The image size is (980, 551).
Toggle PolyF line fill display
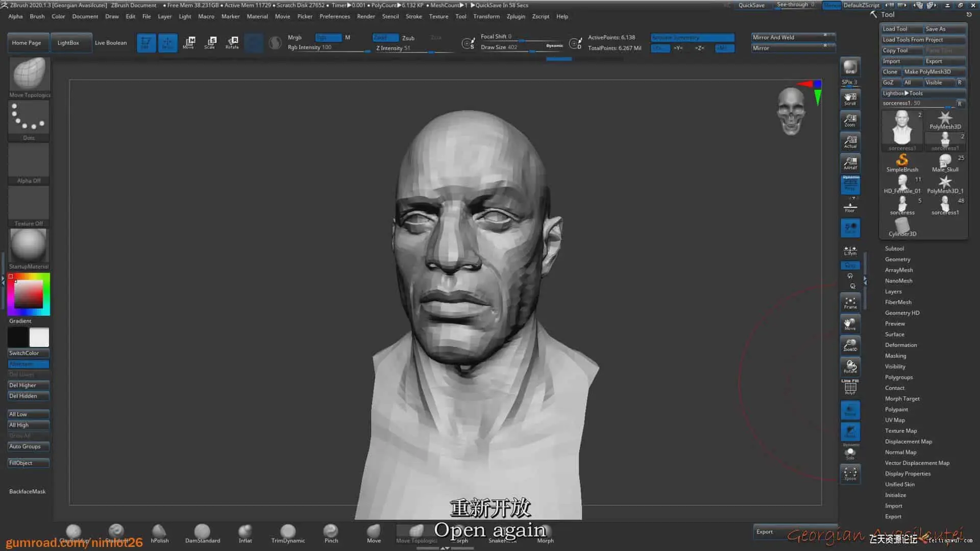click(850, 387)
